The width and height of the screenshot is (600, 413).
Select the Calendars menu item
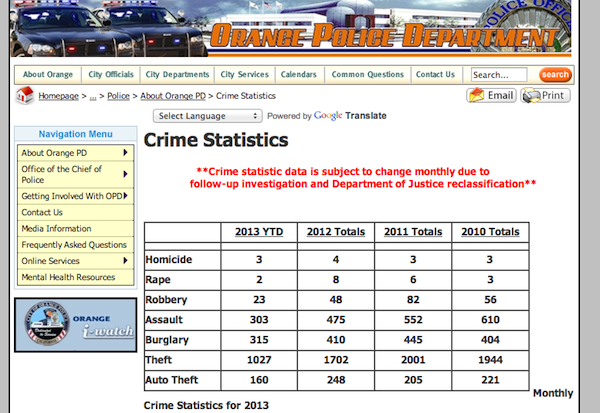tap(298, 75)
